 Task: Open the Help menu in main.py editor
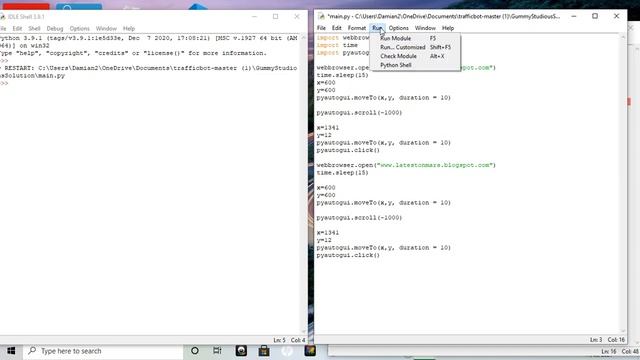pyautogui.click(x=448, y=28)
